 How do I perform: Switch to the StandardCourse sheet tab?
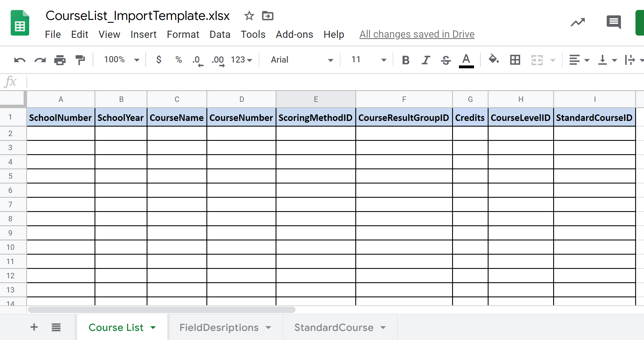(334, 327)
